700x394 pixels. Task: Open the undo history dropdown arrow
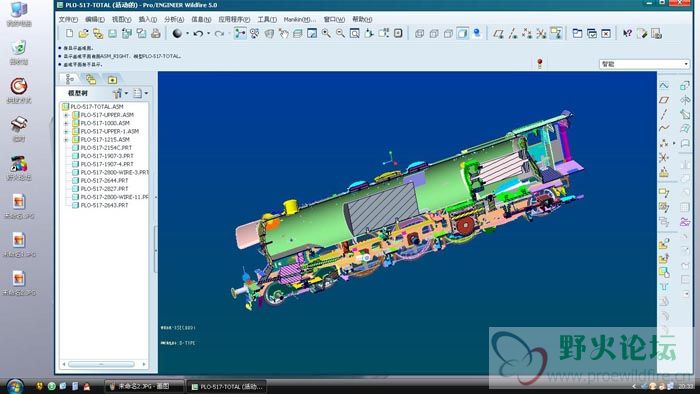[208, 33]
